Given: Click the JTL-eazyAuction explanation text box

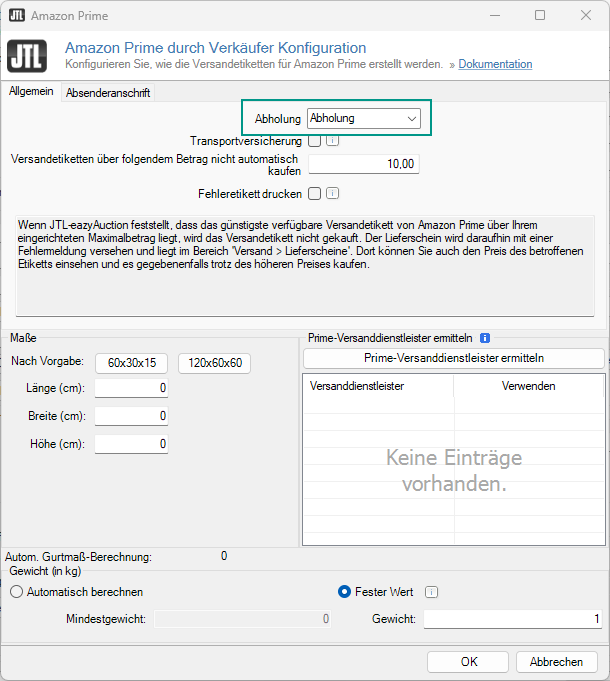Looking at the screenshot, I should tap(305, 266).
